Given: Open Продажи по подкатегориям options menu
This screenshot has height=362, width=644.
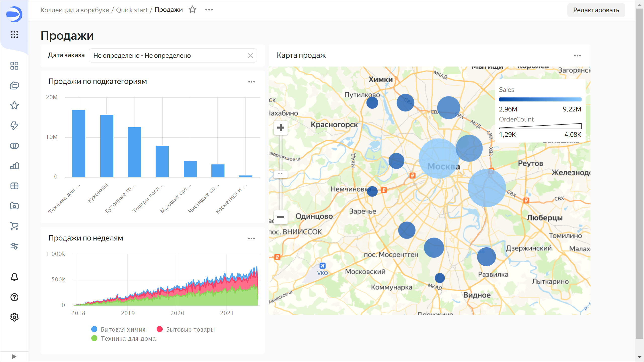Looking at the screenshot, I should [x=251, y=82].
